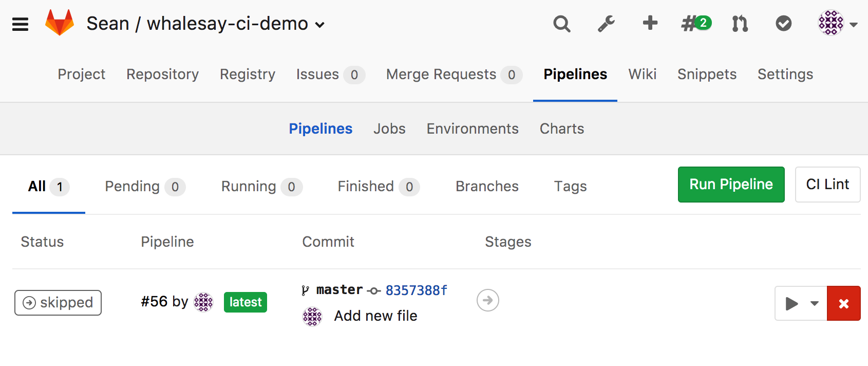Cancel pipeline with red X button
The width and height of the screenshot is (868, 366).
tap(844, 303)
